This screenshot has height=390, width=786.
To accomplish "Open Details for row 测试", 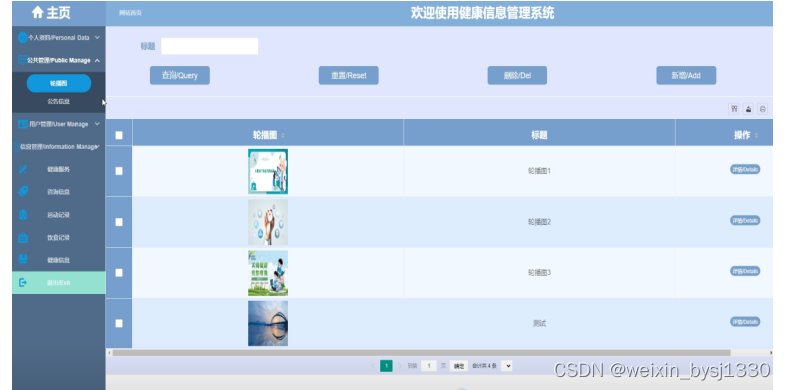I will coord(745,322).
